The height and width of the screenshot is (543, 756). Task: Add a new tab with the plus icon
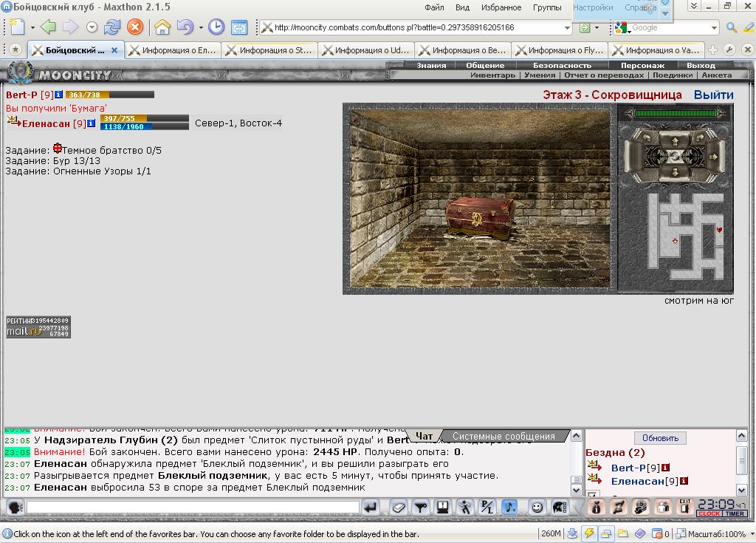click(713, 49)
